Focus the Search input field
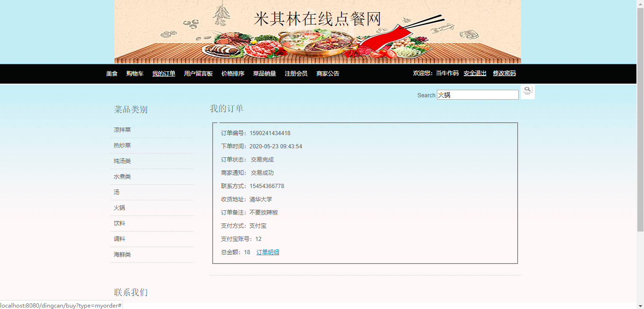Viewport: 644px width, 309px height. click(478, 95)
